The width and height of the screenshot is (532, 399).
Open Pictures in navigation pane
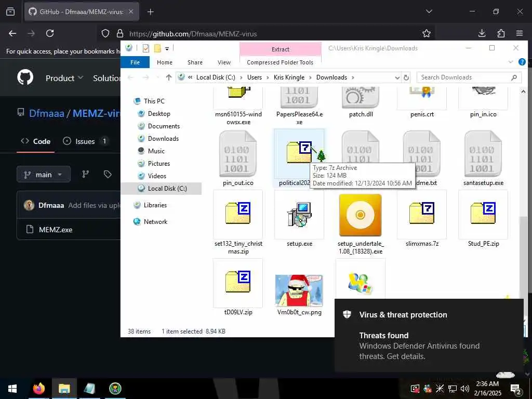[159, 164]
